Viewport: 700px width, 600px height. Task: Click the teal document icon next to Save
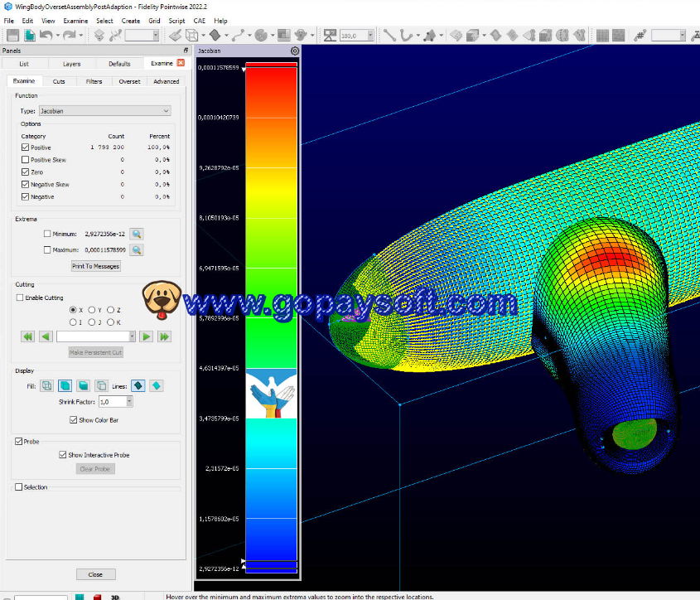click(x=30, y=35)
